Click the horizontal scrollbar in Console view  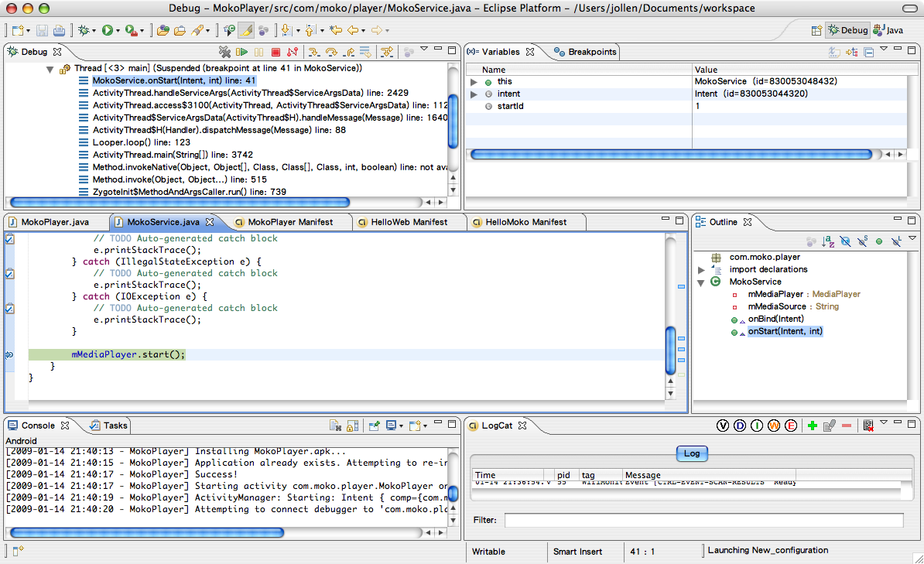(x=147, y=533)
